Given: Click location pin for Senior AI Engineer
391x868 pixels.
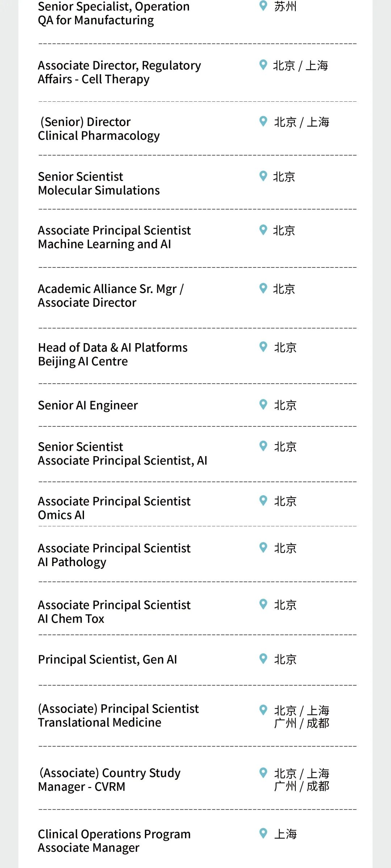Looking at the screenshot, I should (263, 404).
